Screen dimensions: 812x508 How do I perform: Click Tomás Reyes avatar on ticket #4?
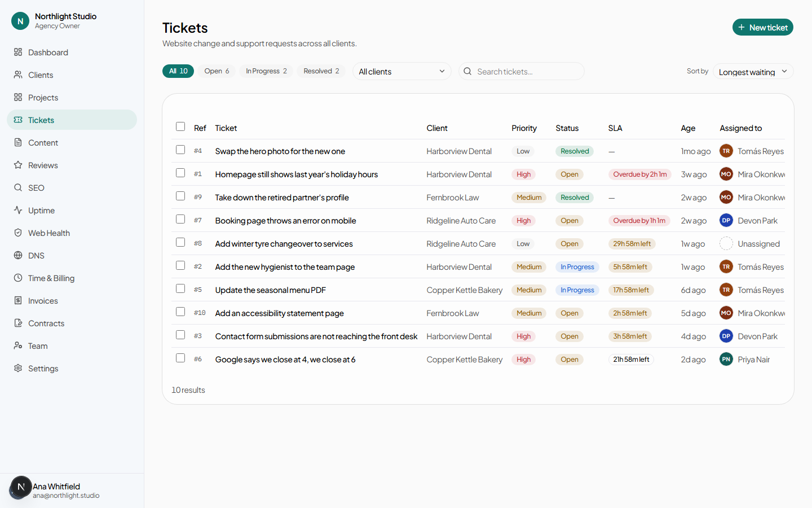pyautogui.click(x=726, y=151)
